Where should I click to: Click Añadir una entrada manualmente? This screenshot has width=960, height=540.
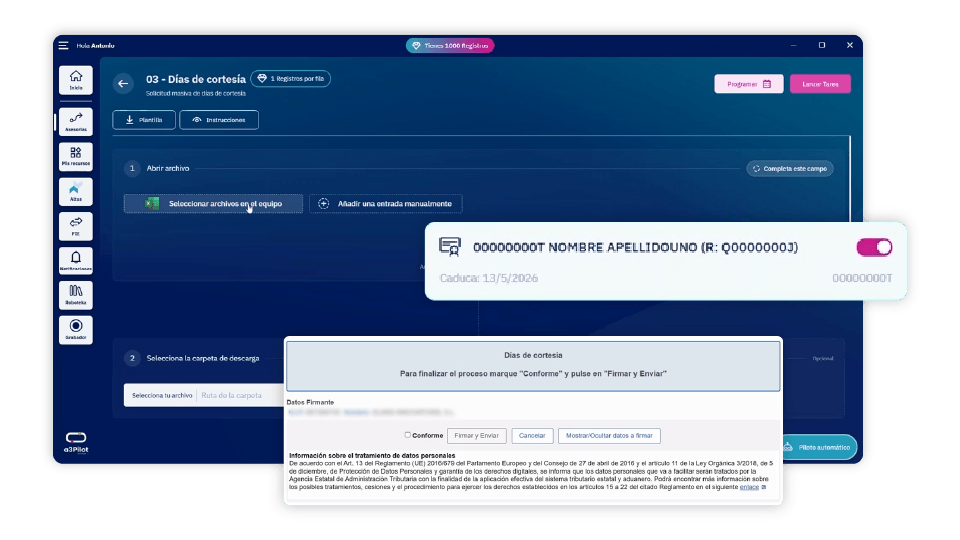pyautogui.click(x=386, y=203)
